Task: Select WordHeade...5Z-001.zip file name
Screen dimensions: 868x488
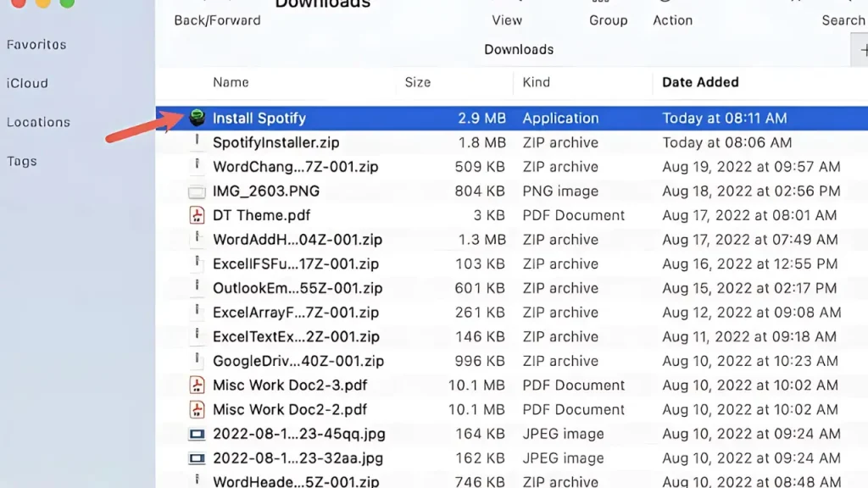Action: coord(296,481)
